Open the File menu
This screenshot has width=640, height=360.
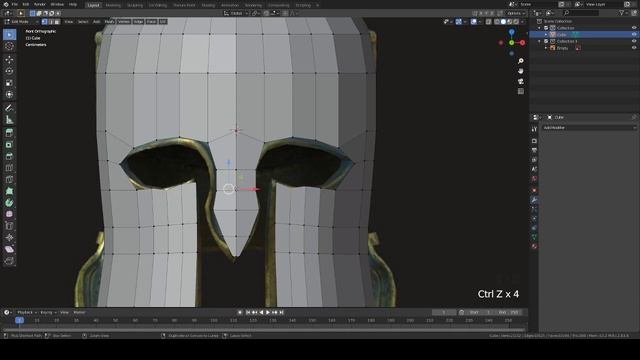click(15, 4)
